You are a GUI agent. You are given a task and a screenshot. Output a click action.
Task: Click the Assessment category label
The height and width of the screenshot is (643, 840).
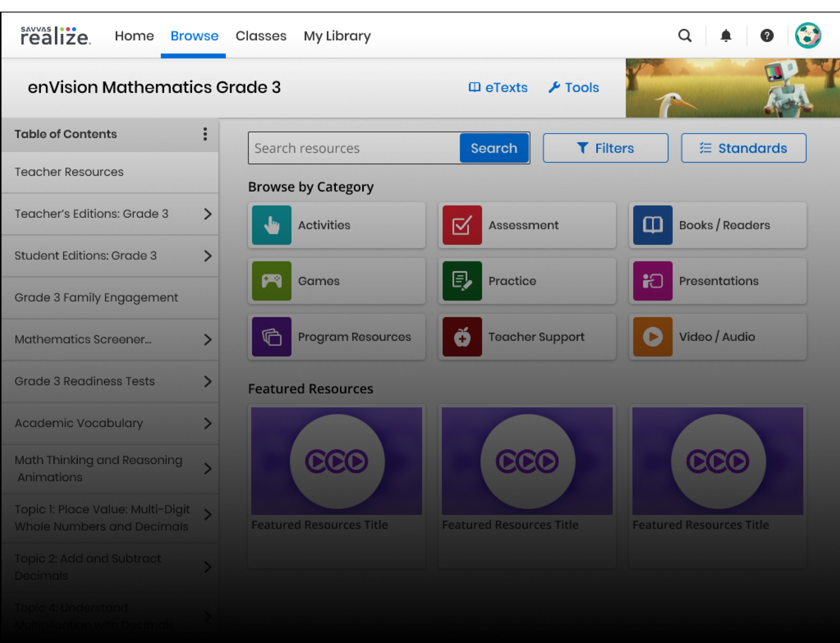523,225
